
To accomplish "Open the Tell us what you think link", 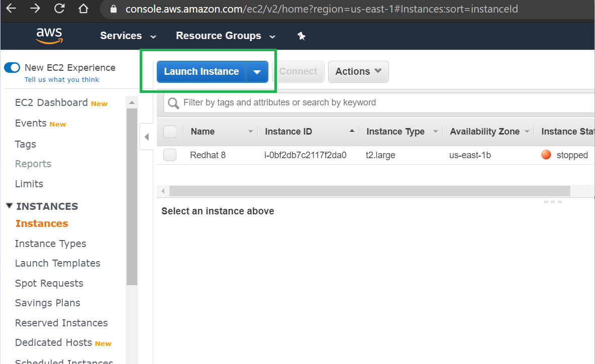I will [x=62, y=80].
